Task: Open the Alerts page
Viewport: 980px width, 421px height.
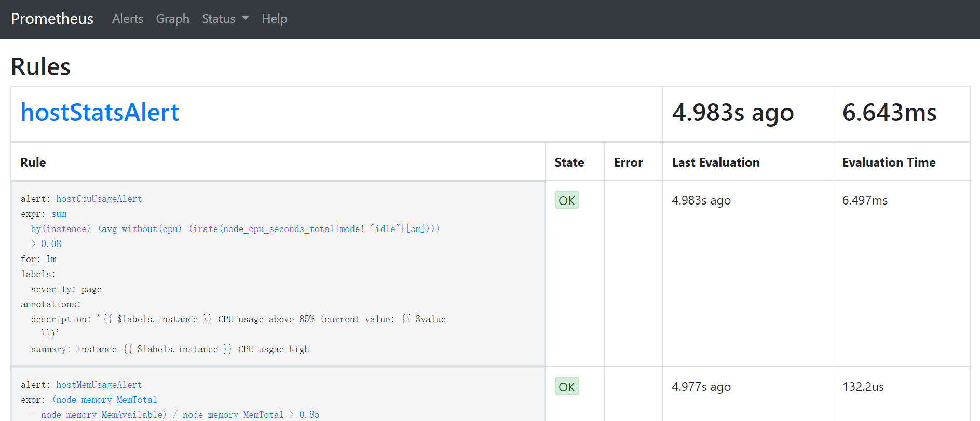Action: (128, 19)
